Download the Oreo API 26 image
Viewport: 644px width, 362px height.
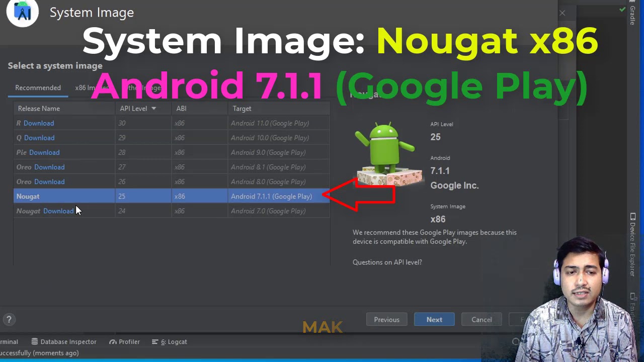[x=49, y=182]
